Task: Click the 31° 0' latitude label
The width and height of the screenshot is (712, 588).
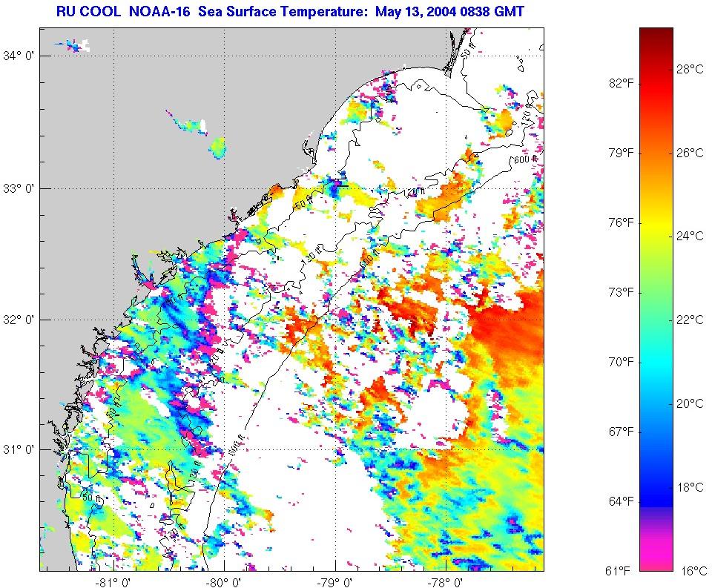Action: click(x=19, y=449)
